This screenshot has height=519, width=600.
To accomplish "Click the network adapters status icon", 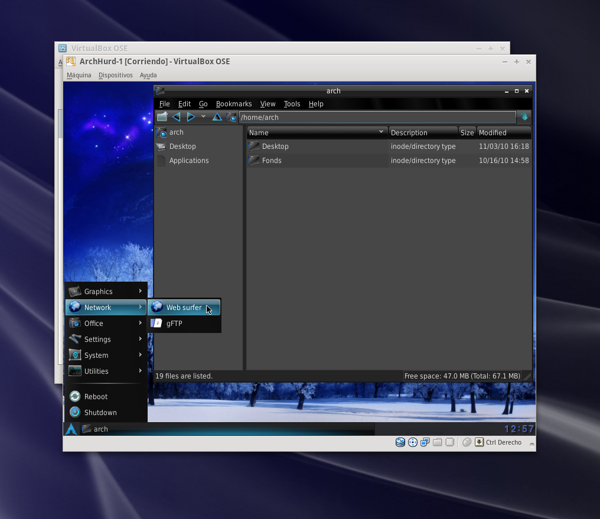I will point(425,442).
